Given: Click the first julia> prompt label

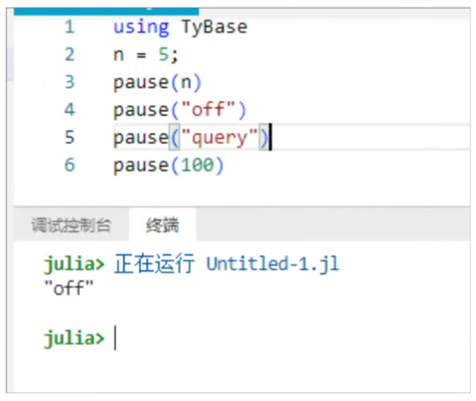Looking at the screenshot, I should [x=74, y=265].
